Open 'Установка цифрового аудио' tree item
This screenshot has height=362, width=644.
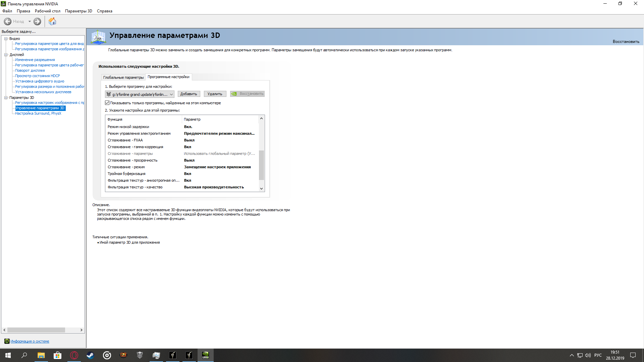pos(40,81)
